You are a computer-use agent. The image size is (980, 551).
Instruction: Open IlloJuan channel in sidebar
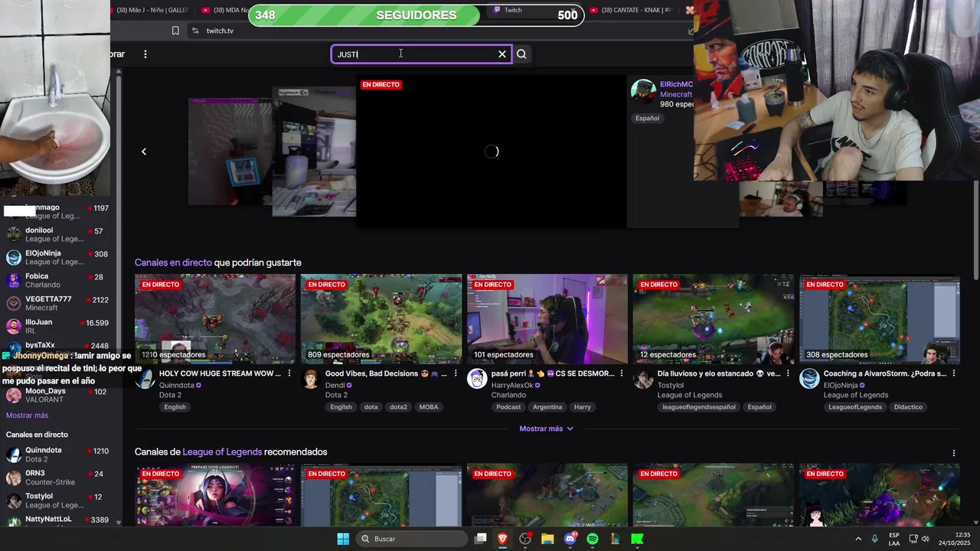[57, 326]
